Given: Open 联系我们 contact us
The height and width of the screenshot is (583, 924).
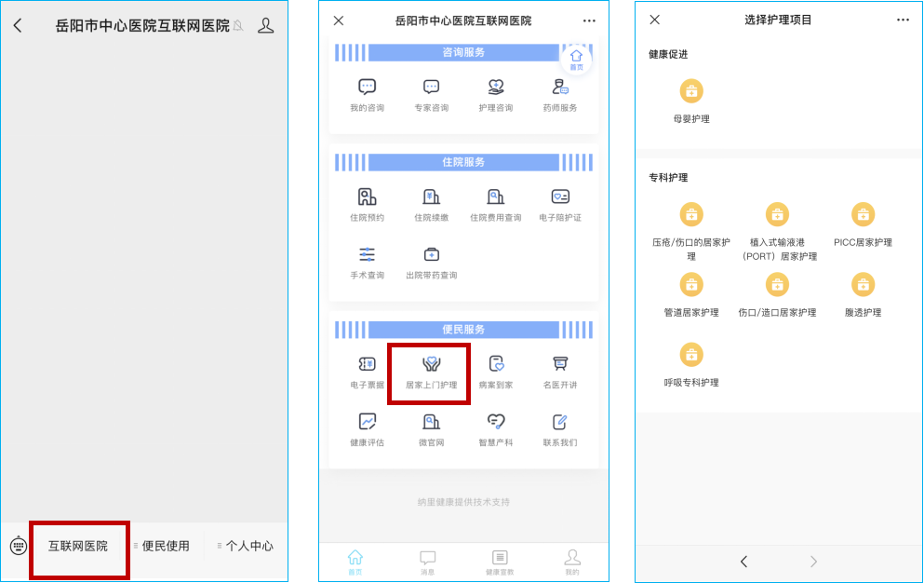Looking at the screenshot, I should click(x=560, y=430).
